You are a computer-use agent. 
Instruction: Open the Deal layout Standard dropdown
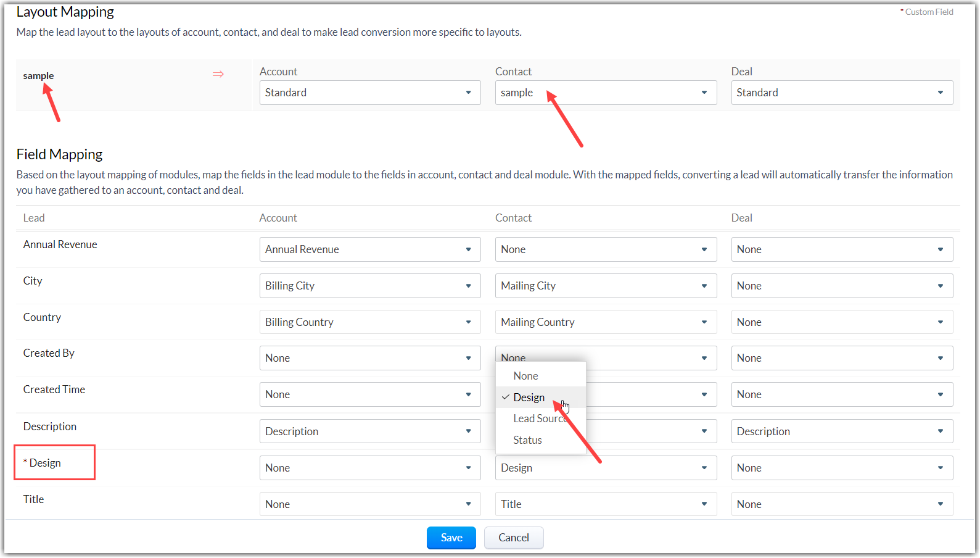(x=841, y=93)
